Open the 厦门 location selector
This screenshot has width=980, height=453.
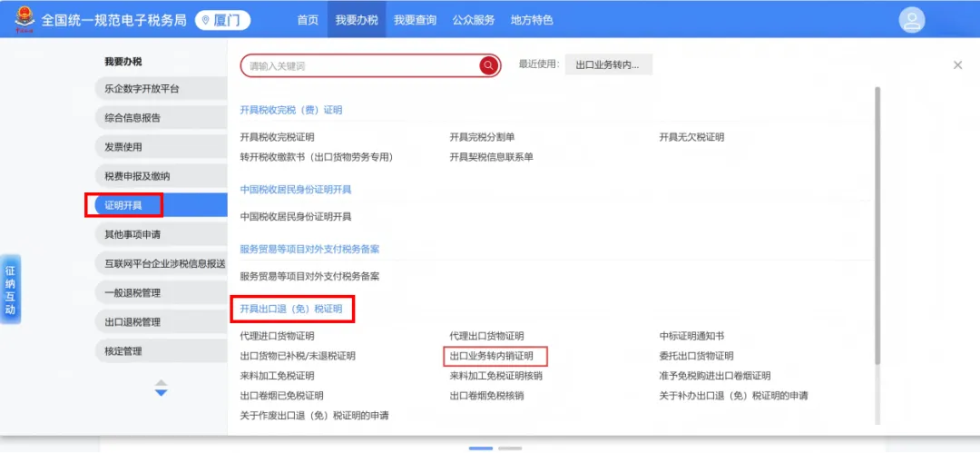point(222,20)
